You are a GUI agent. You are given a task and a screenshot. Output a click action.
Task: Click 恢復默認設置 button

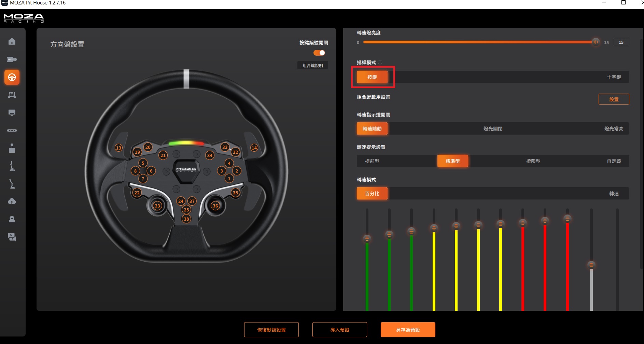click(x=271, y=330)
